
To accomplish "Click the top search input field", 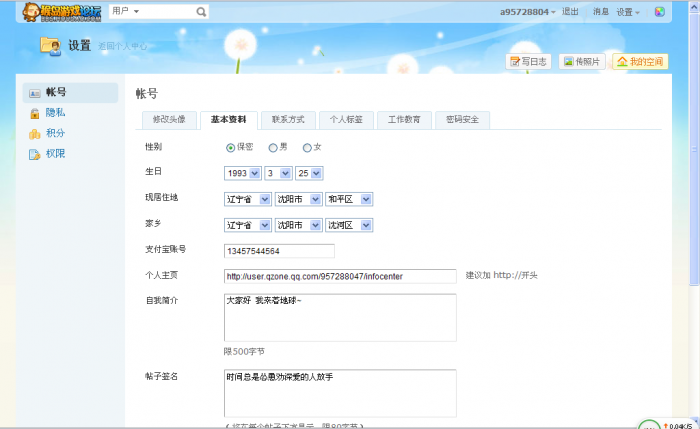I will point(168,12).
